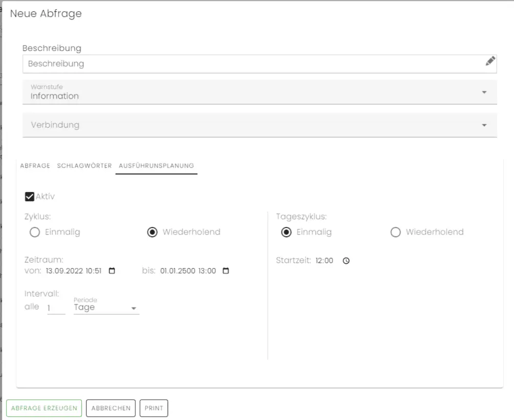This screenshot has height=420, width=514.
Task: Choose Einmalig under Tageszyklus
Action: pyautogui.click(x=287, y=232)
